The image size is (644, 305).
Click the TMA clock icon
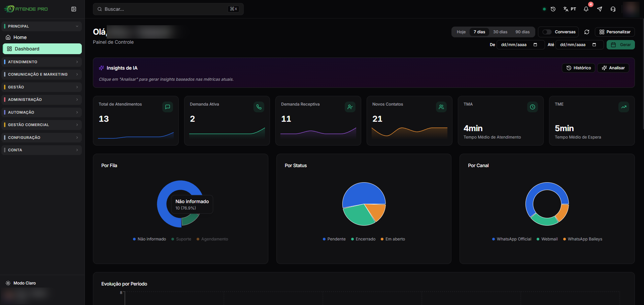[533, 107]
